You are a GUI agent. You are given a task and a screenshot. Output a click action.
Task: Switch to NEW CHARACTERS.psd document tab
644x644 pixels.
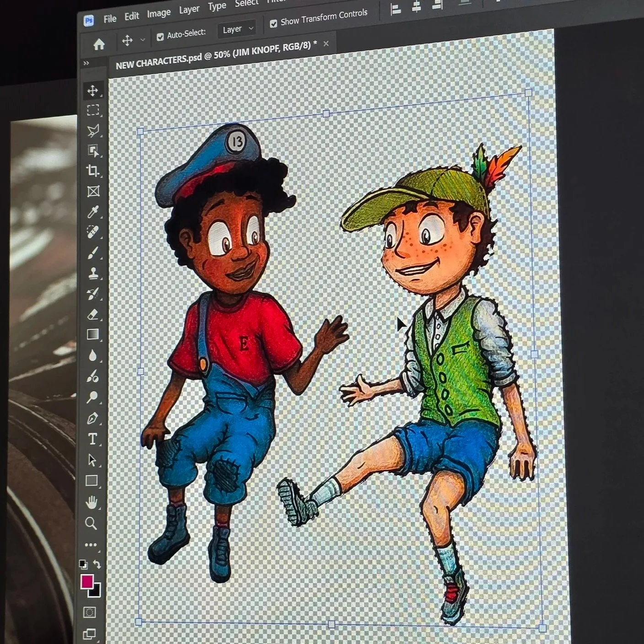[216, 55]
